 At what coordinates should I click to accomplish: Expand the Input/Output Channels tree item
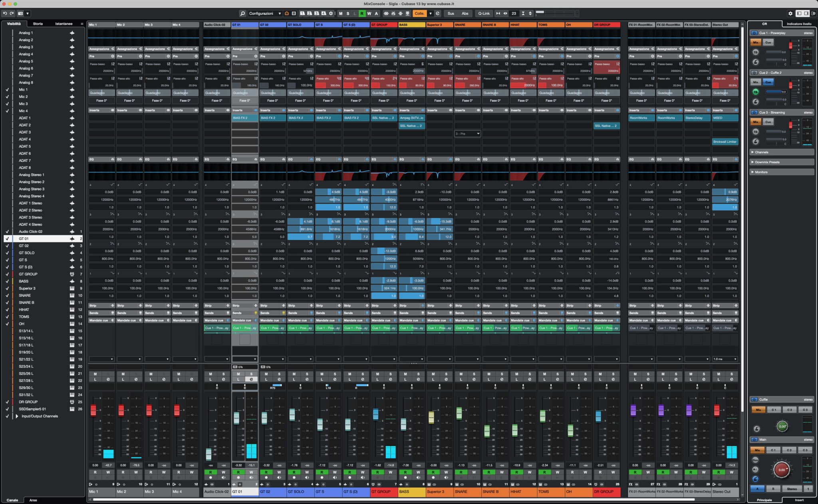coord(17,416)
